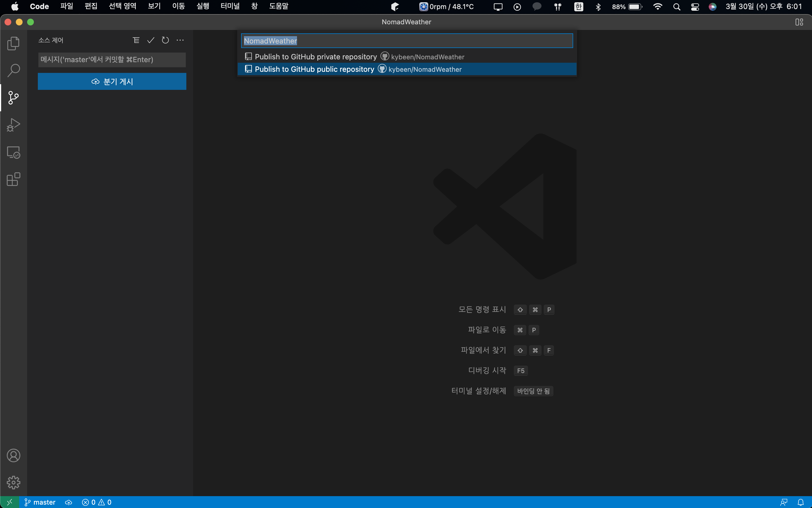Open the Run and Debug view
Screen dimensions: 812x508
14,125
